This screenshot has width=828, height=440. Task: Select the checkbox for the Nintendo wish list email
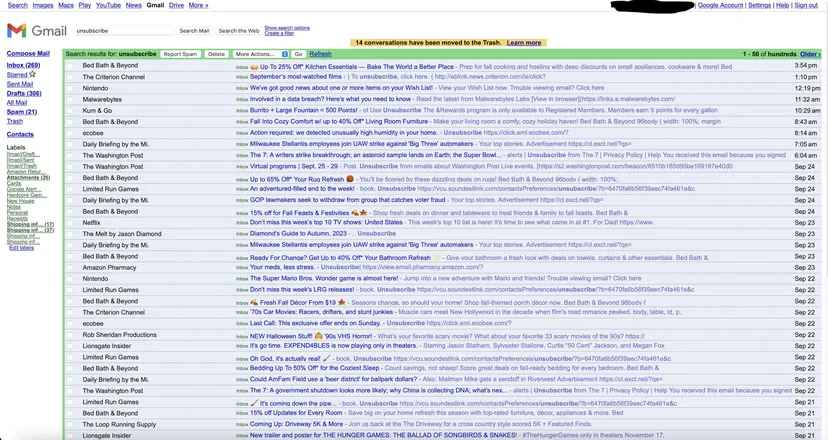tap(70, 88)
